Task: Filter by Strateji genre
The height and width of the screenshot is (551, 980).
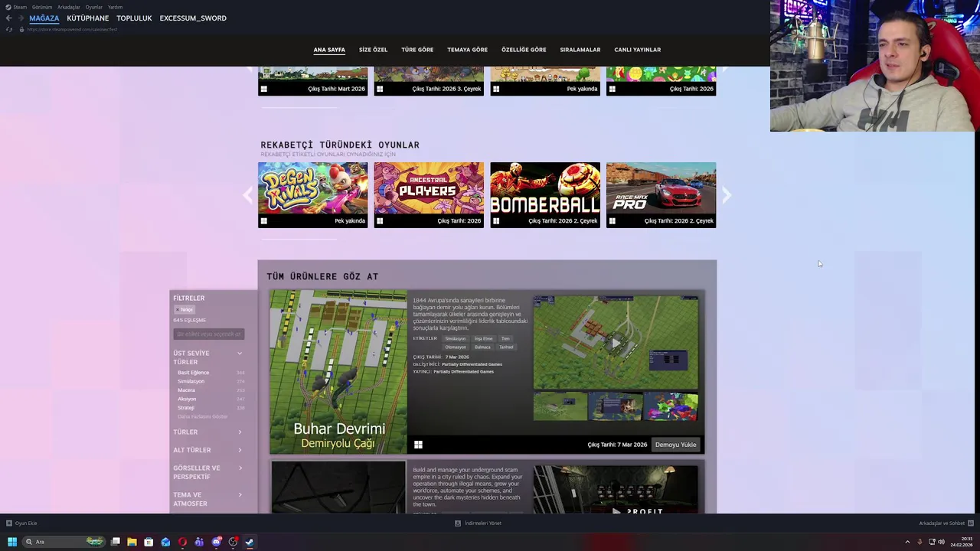Action: 186,408
